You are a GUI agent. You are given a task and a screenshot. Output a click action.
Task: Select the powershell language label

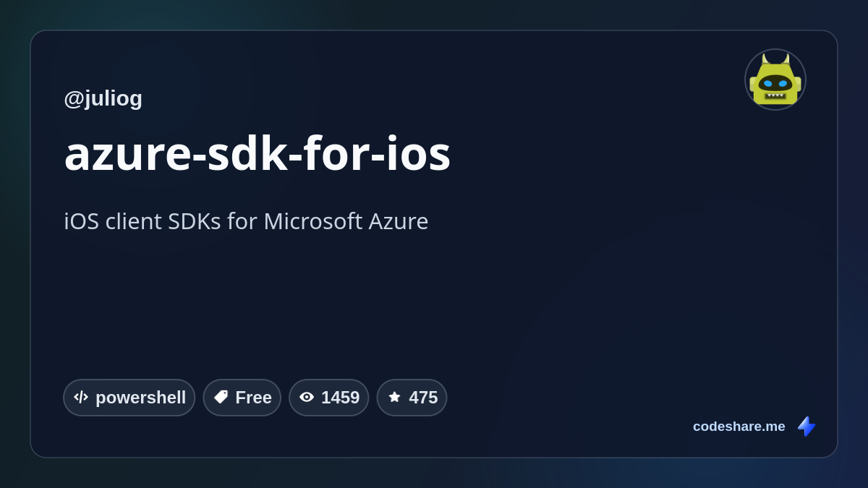point(140,398)
